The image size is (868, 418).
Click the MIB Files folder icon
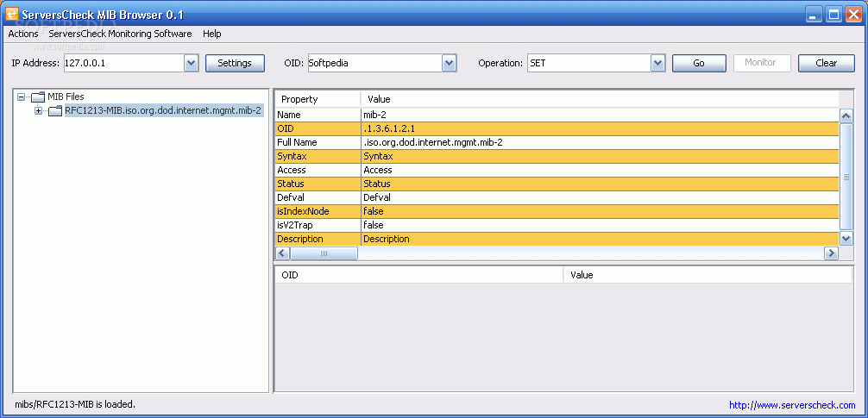click(38, 97)
